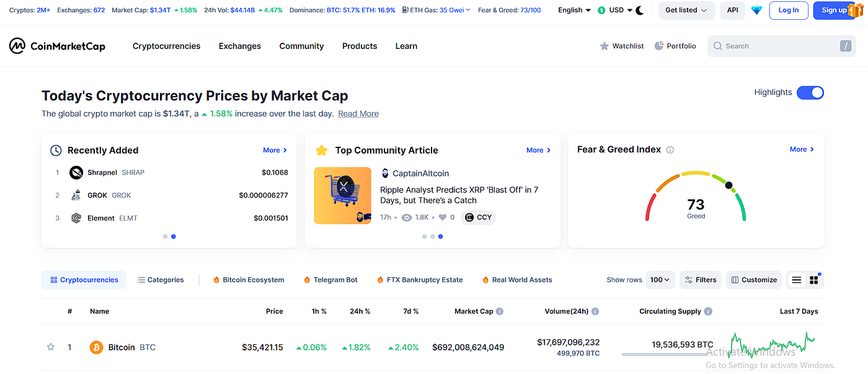Select second Recently Added carousel dot
Viewport: 868px width, 374px height.
[x=174, y=237]
